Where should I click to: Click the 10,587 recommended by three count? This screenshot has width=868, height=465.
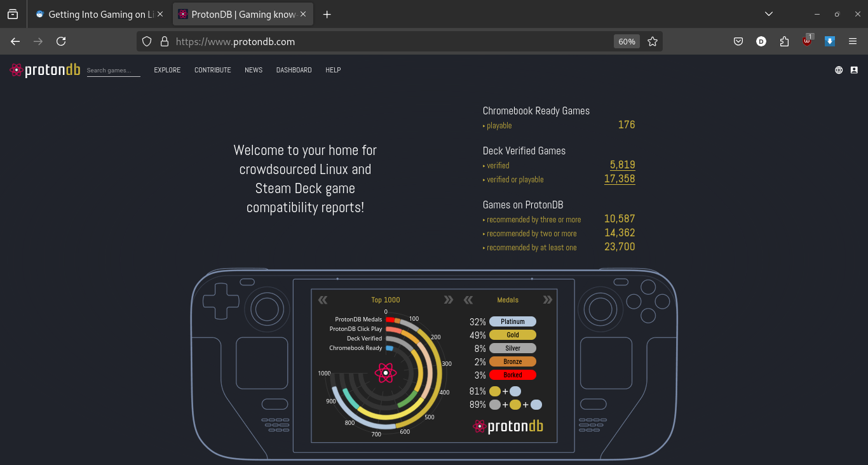click(620, 219)
